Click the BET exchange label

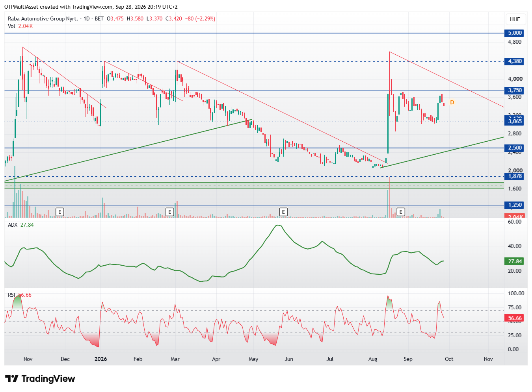point(99,18)
